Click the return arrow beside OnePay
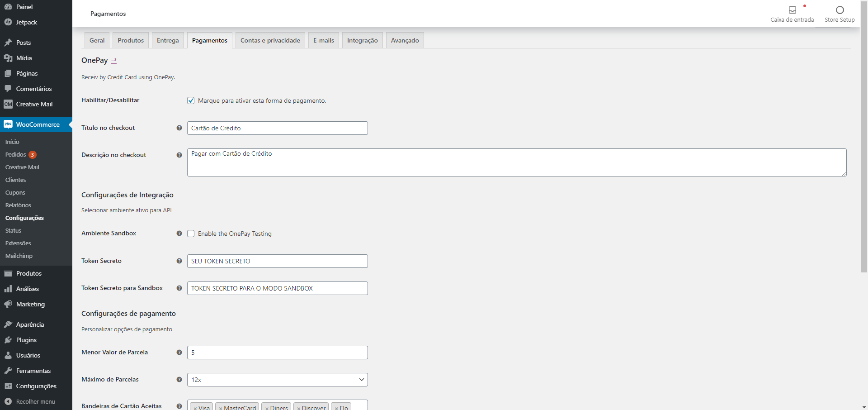The width and height of the screenshot is (868, 410). (x=114, y=61)
